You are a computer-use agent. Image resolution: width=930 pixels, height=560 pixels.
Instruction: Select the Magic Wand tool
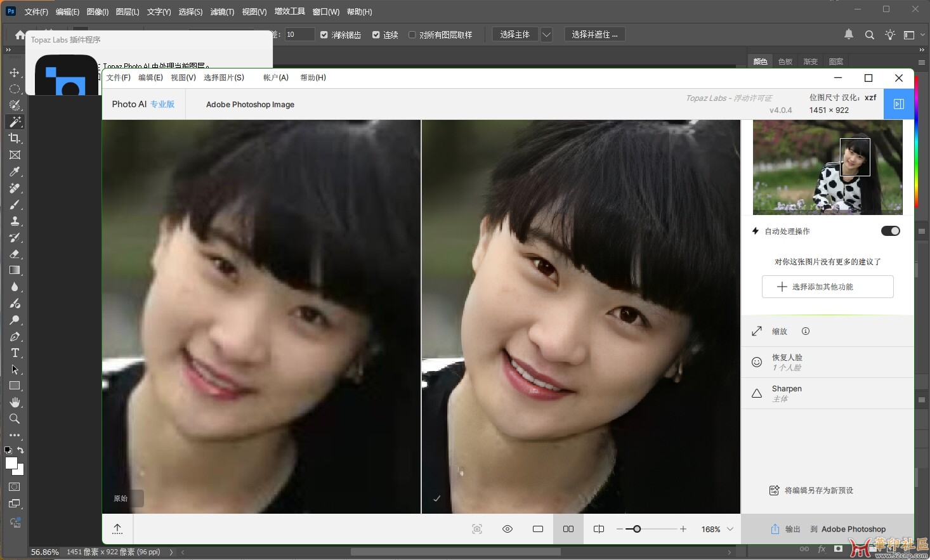click(x=15, y=122)
